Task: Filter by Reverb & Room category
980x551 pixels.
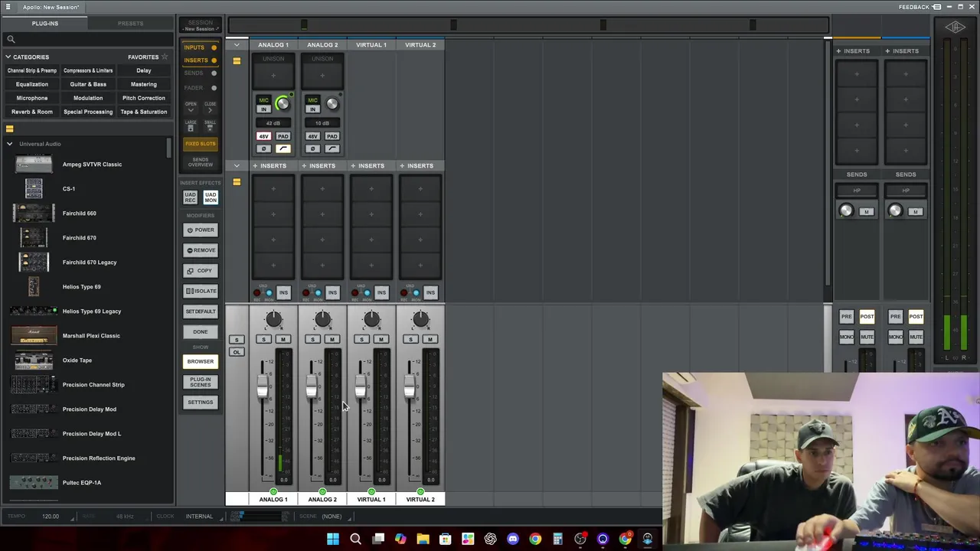Action: pos(32,112)
